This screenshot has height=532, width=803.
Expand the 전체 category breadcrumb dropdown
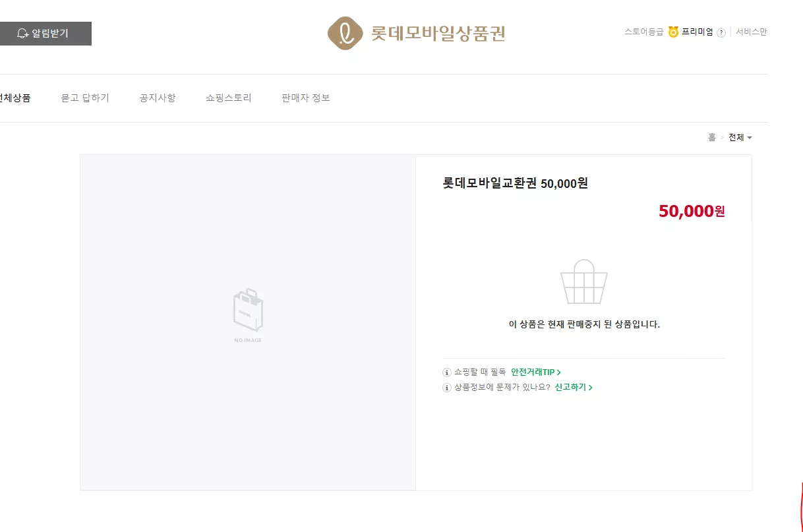pyautogui.click(x=740, y=138)
